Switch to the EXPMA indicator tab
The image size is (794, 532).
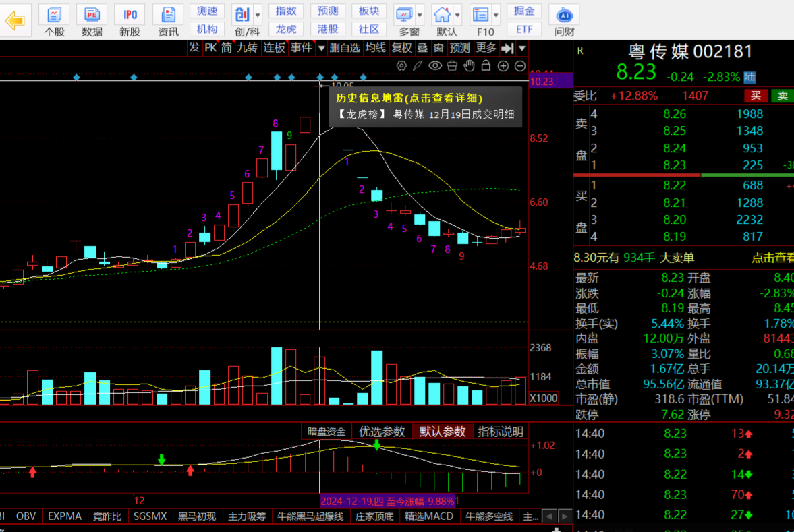tap(64, 516)
